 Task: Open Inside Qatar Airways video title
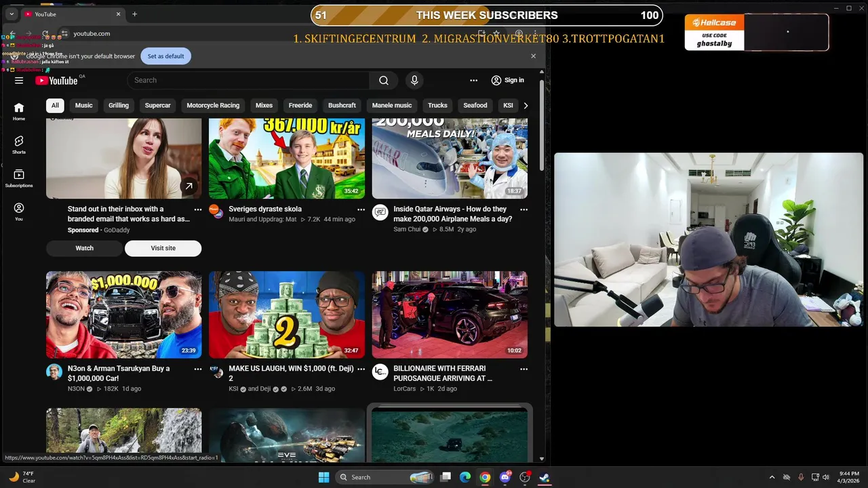coord(452,214)
